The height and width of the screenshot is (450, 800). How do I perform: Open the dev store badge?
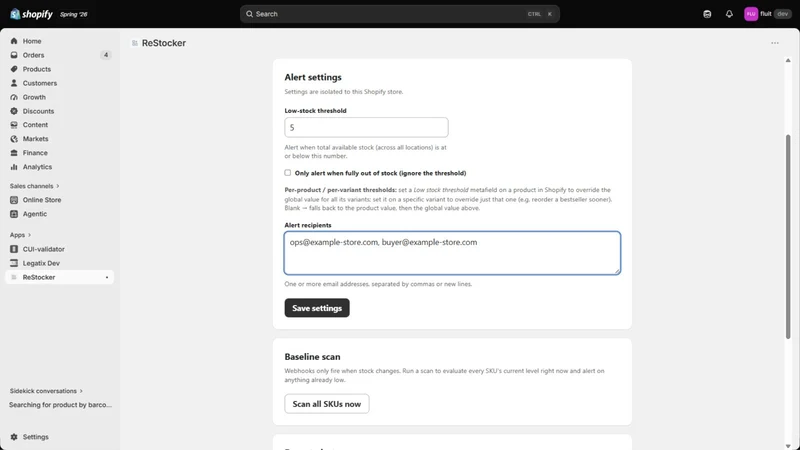783,14
